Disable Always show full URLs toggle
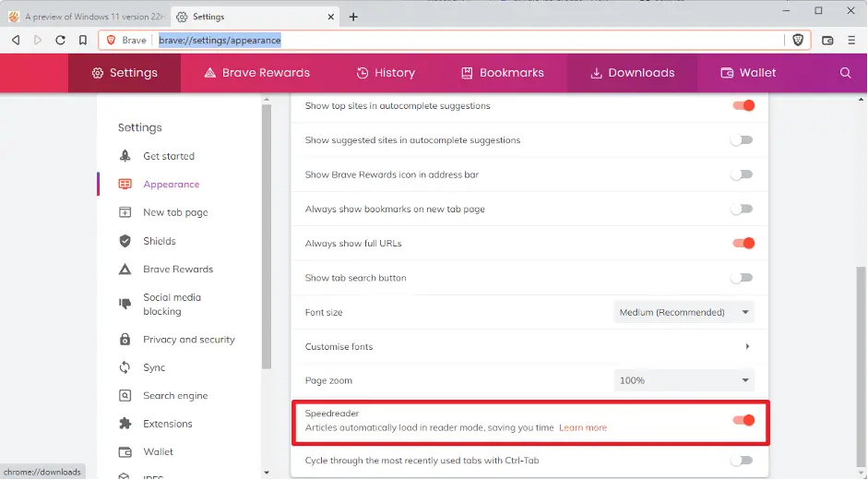Screen dimensions: 868x480 [x=743, y=243]
